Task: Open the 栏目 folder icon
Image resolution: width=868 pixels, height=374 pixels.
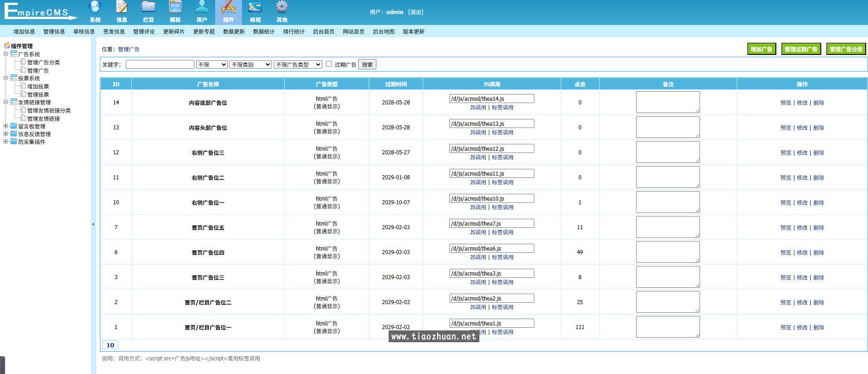Action: (148, 8)
